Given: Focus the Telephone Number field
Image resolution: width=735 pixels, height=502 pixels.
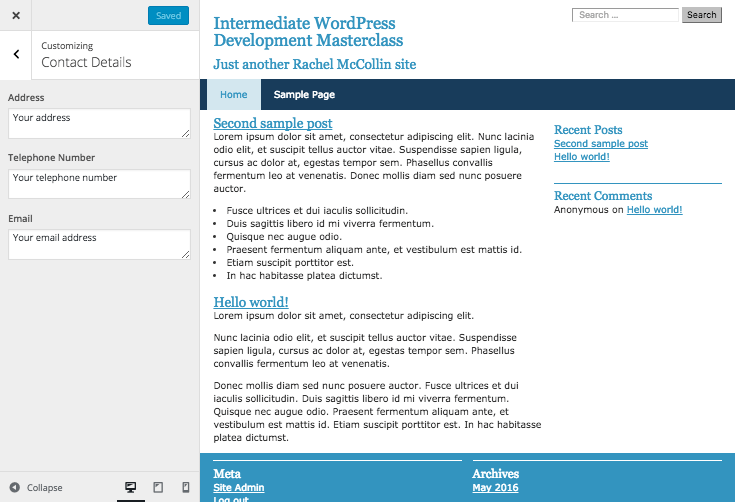Looking at the screenshot, I should [x=99, y=184].
